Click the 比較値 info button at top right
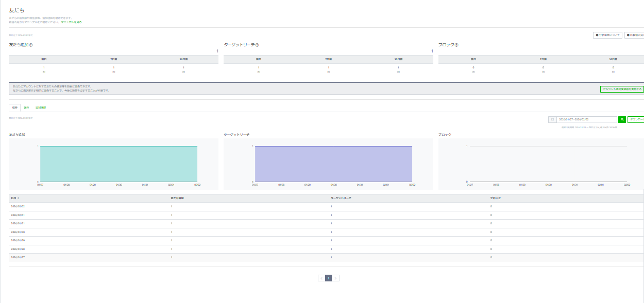 point(634,35)
